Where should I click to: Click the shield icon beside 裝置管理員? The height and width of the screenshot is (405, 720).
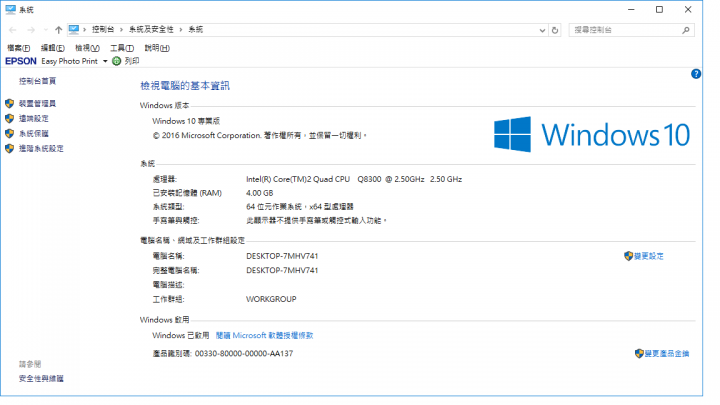pyautogui.click(x=10, y=104)
